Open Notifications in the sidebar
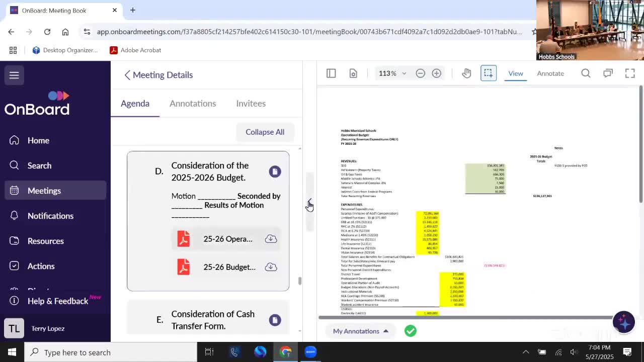The width and height of the screenshot is (644, 362). 50,216
